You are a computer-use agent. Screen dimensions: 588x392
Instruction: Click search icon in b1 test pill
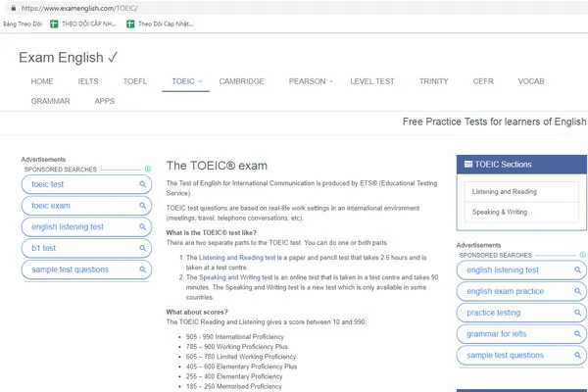point(142,248)
